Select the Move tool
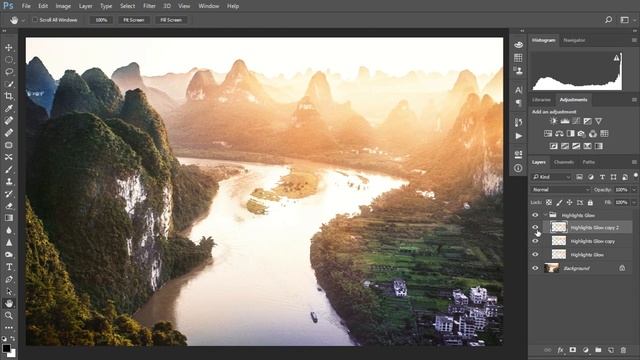Viewport: 640px width, 360px height. tap(9, 48)
